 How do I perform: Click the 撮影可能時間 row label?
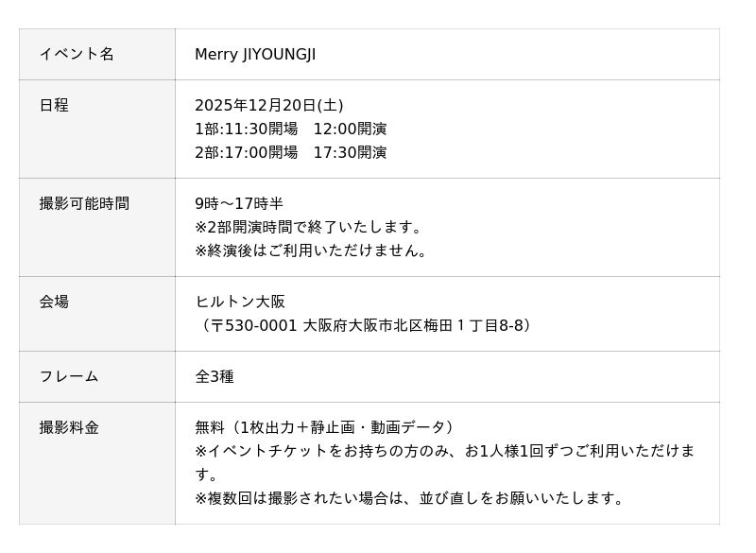click(x=84, y=203)
